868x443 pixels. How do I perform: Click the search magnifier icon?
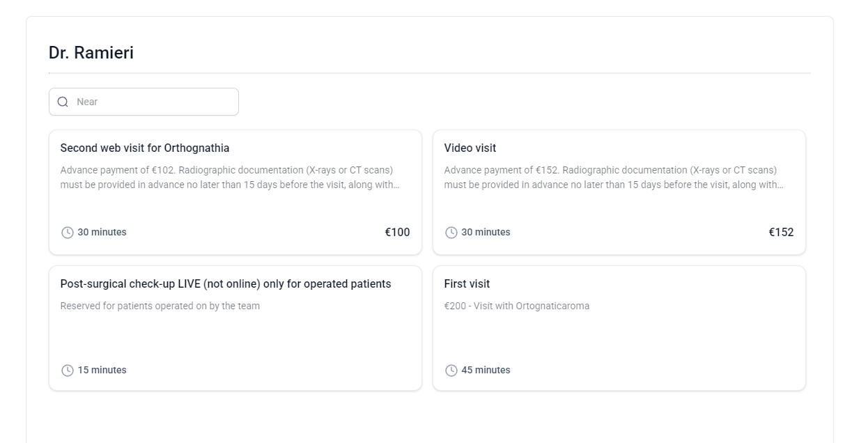click(x=63, y=102)
